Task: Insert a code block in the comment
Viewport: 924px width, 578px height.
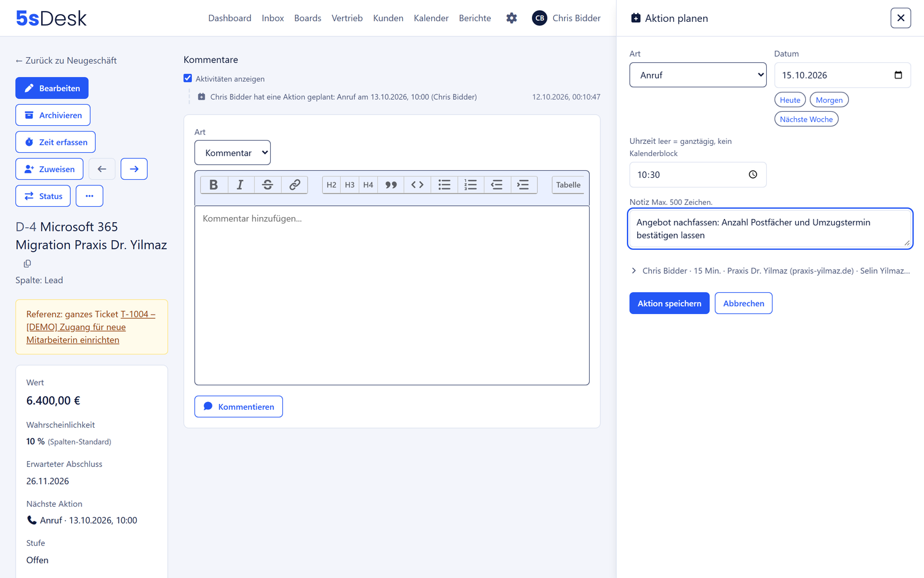Action: pyautogui.click(x=417, y=185)
